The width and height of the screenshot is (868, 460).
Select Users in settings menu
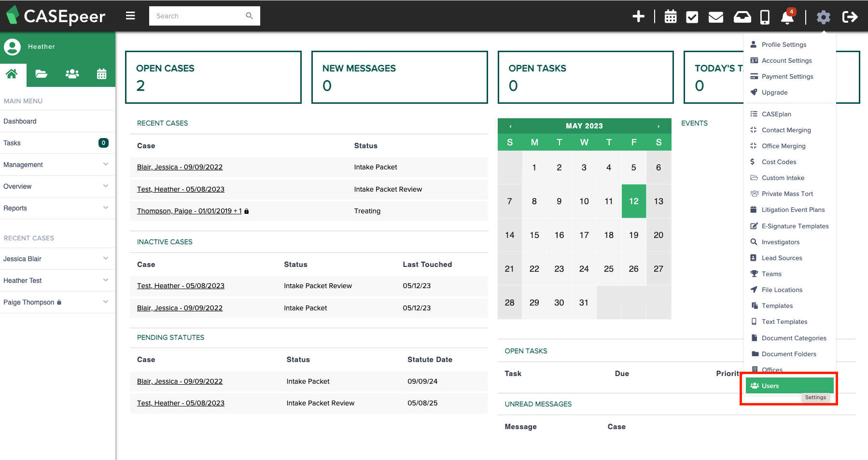[x=790, y=386]
